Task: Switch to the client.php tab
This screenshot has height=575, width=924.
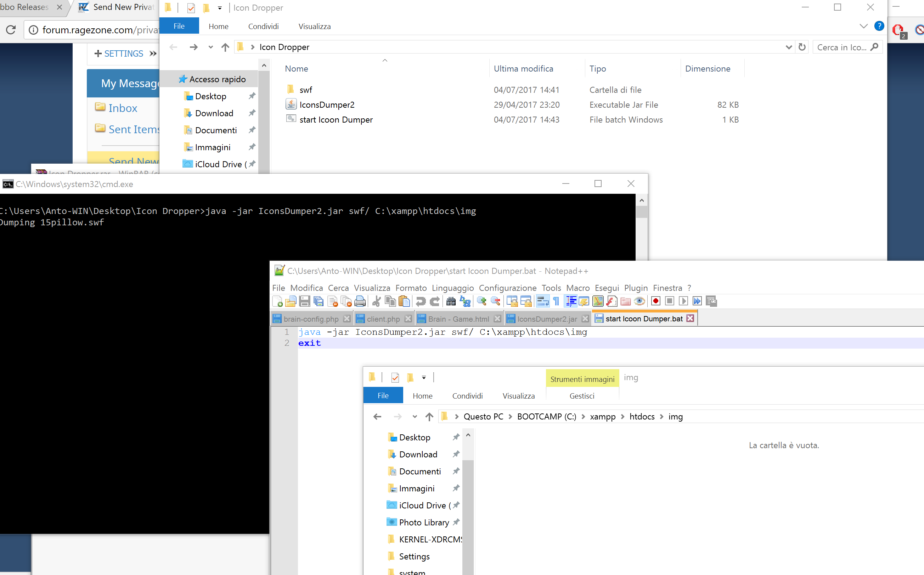Action: pos(383,319)
